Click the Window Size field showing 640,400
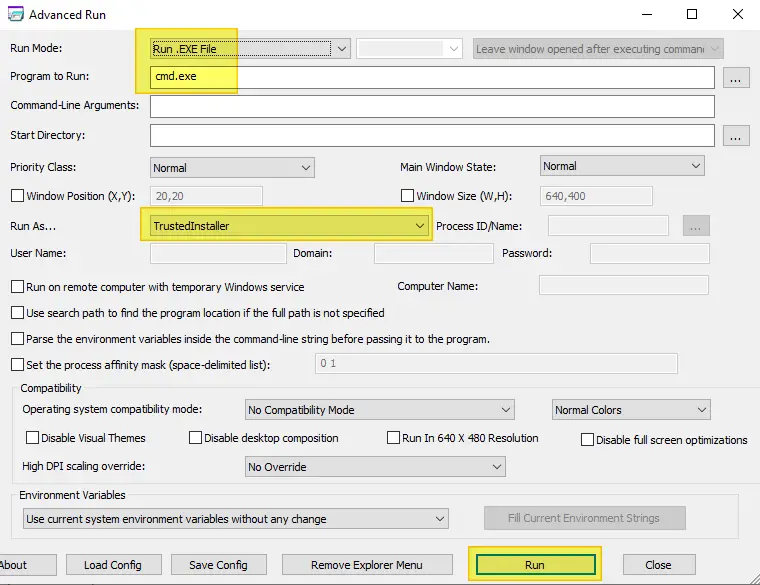Image resolution: width=760 pixels, height=585 pixels. tap(596, 196)
